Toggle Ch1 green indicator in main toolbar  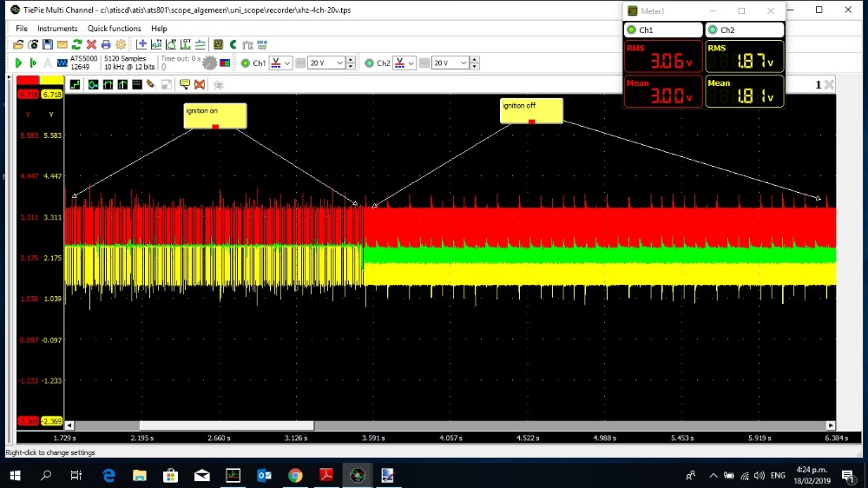coord(245,63)
